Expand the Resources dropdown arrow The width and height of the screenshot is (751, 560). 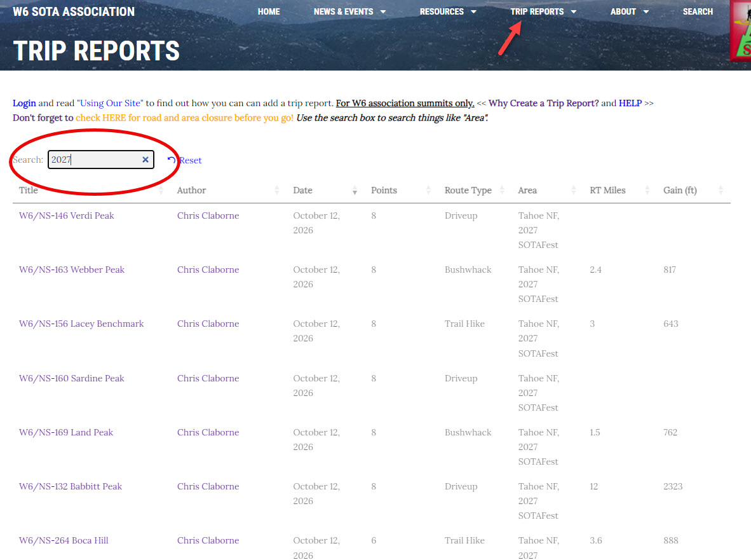[x=473, y=12]
